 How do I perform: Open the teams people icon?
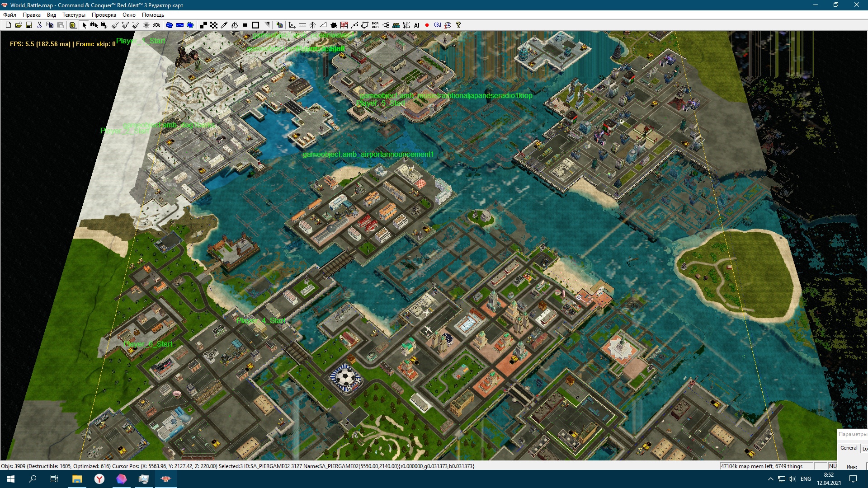click(396, 25)
